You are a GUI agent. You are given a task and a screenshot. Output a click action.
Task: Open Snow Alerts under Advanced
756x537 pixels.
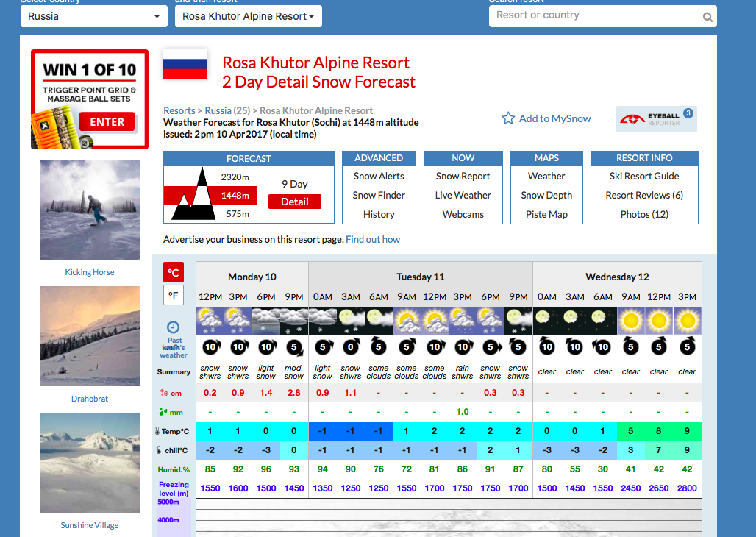point(379,176)
